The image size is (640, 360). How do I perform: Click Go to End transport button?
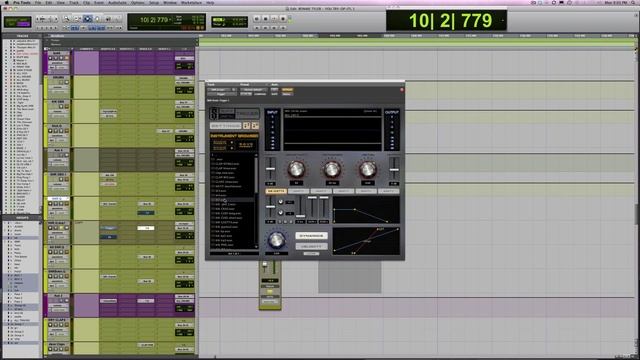[282, 28]
